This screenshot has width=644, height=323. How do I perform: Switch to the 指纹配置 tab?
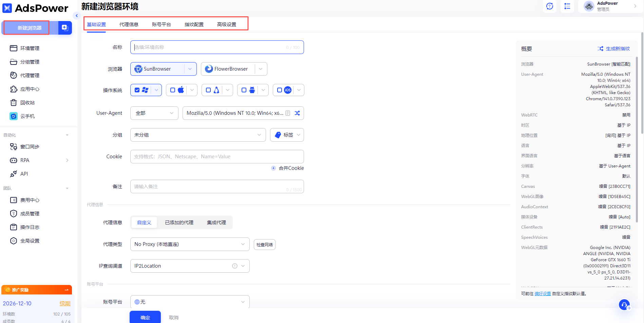coord(194,24)
